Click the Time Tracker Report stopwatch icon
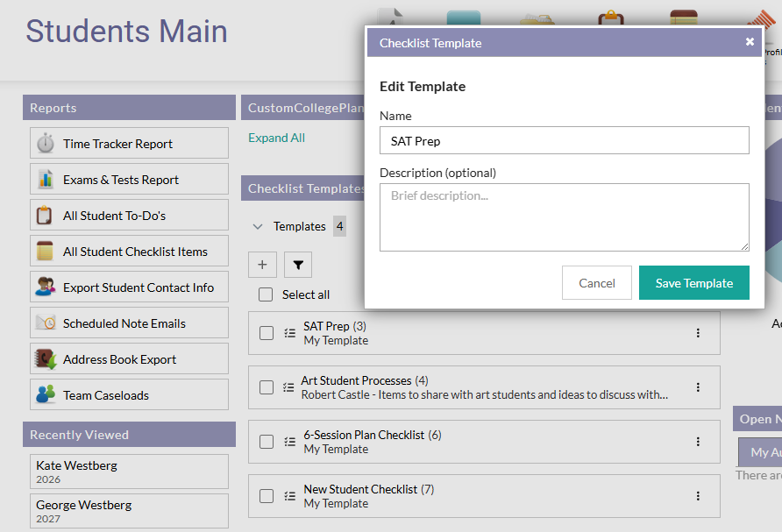The height and width of the screenshot is (532, 782). (x=46, y=144)
